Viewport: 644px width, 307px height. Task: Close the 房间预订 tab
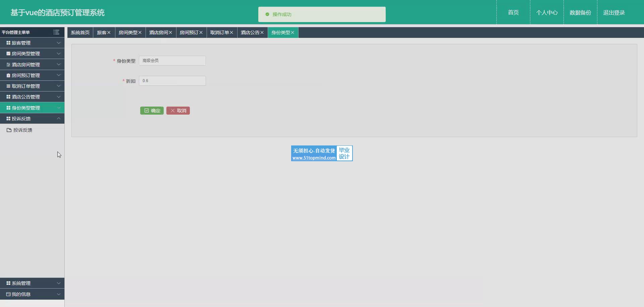201,33
